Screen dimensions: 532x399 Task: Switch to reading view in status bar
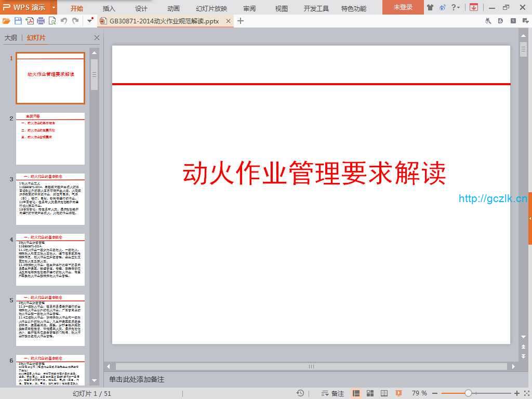pos(384,393)
